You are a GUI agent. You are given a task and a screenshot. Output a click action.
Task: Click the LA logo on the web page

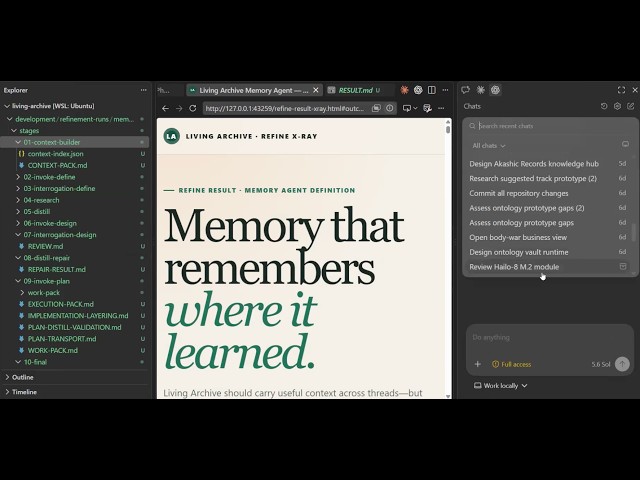point(171,136)
